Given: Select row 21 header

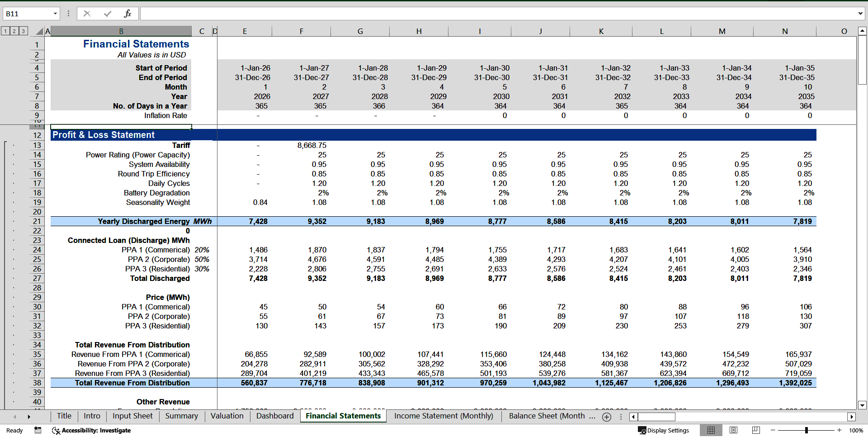Looking at the screenshot, I should pyautogui.click(x=37, y=221).
